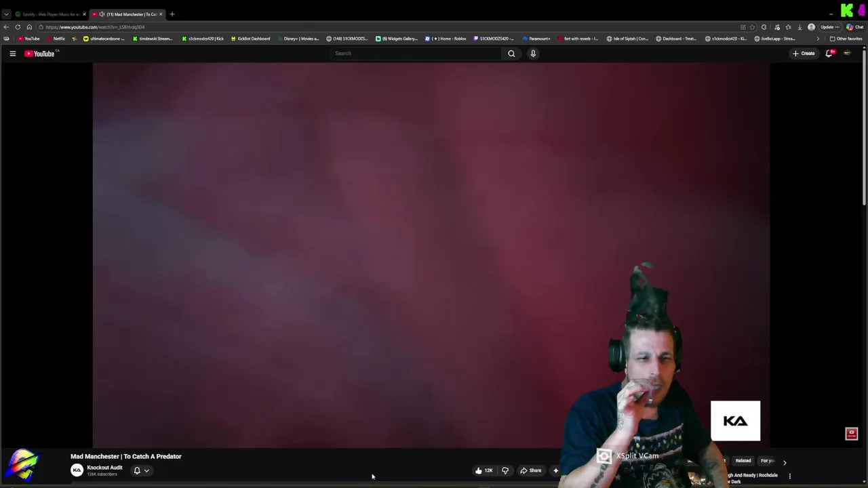Viewport: 868px width, 488px height.
Task: Open the livebot.app bookmark
Action: click(774, 39)
